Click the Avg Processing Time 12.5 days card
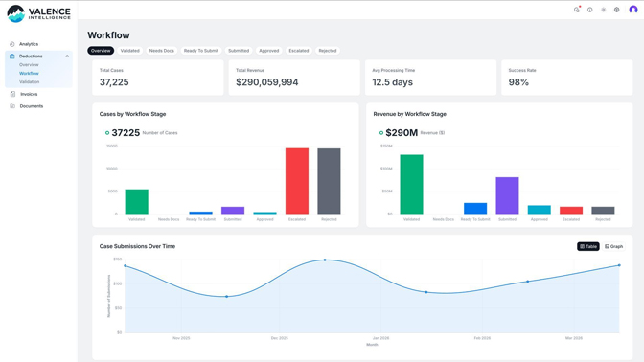644x362 pixels. coord(430,78)
